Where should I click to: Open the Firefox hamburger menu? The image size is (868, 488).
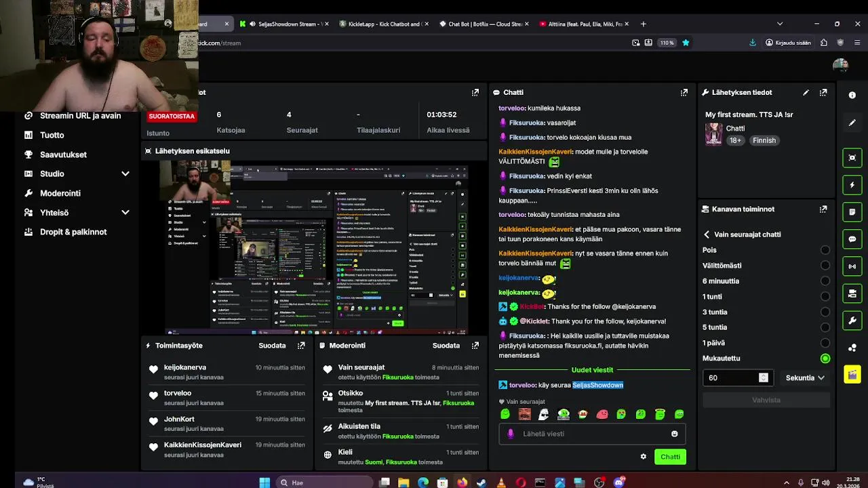pos(858,43)
